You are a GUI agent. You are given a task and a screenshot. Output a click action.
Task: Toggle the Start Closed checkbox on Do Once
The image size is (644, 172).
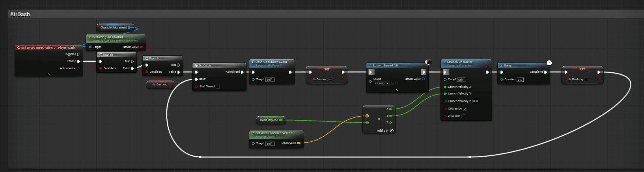218,87
